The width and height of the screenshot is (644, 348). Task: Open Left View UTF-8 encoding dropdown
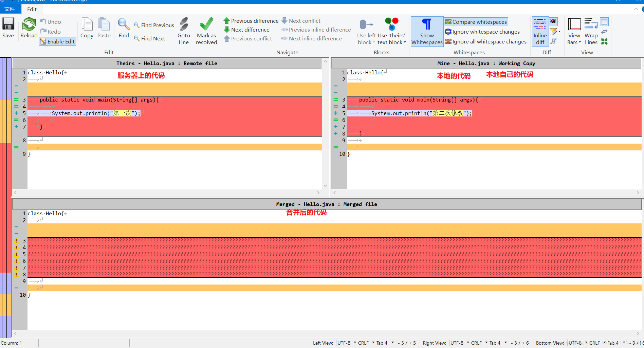pyautogui.click(x=347, y=343)
